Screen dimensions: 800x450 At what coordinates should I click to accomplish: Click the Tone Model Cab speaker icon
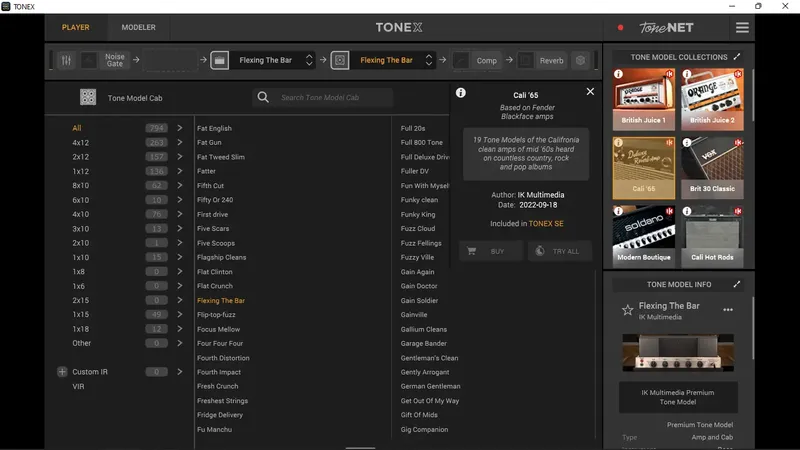(88, 97)
